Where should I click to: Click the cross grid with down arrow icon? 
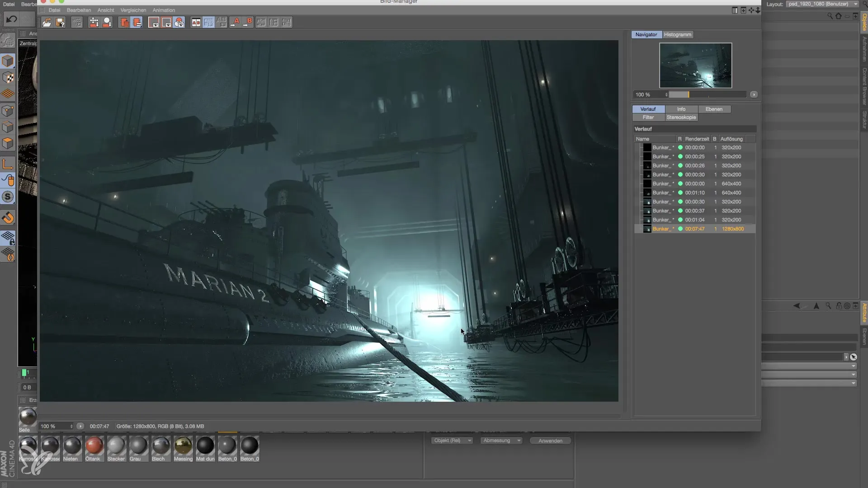pos(94,22)
